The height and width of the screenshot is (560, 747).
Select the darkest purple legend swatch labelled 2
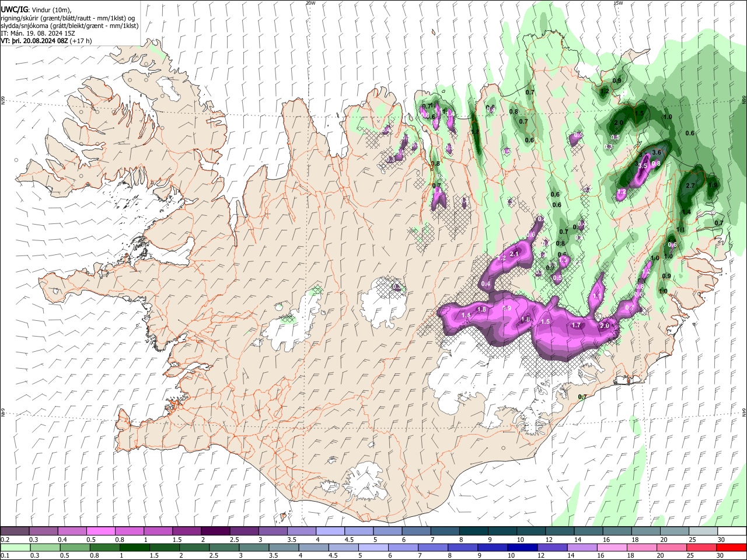(215, 531)
